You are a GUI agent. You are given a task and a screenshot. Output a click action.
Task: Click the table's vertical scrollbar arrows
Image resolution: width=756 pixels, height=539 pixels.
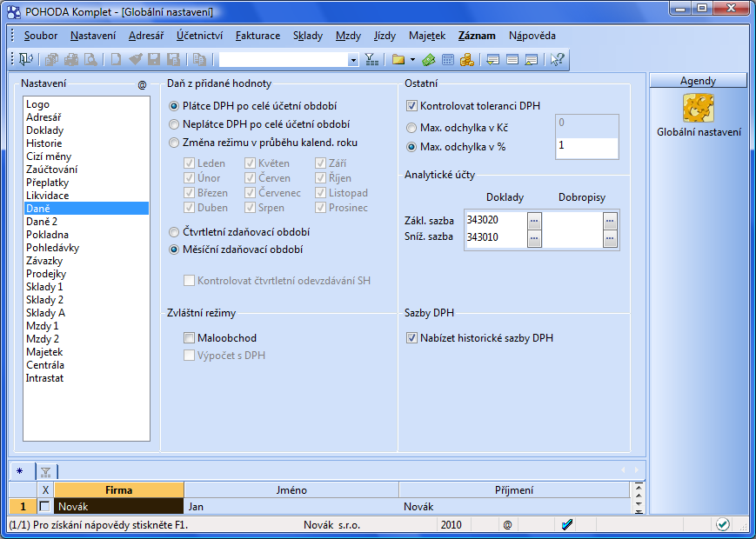[x=639, y=497]
